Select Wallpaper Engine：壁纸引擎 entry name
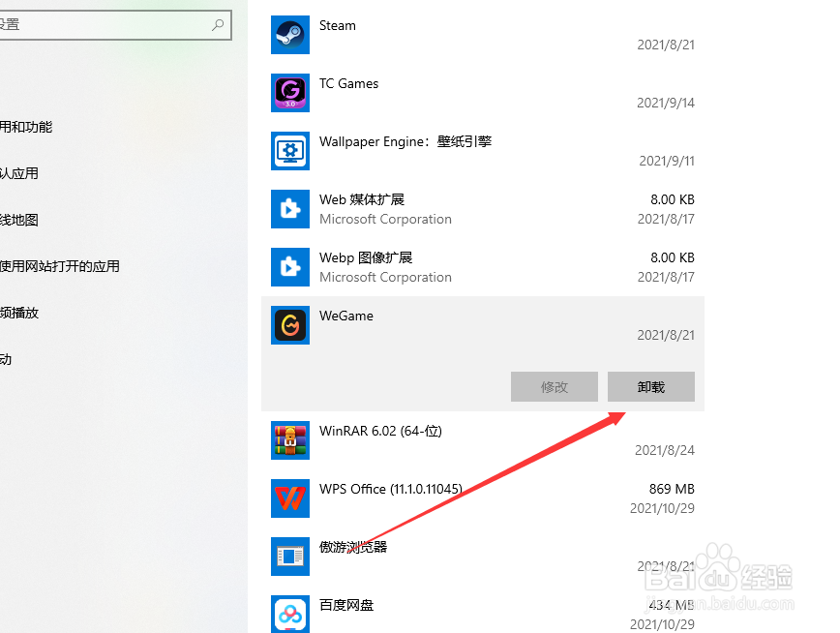The height and width of the screenshot is (633, 840). point(405,141)
